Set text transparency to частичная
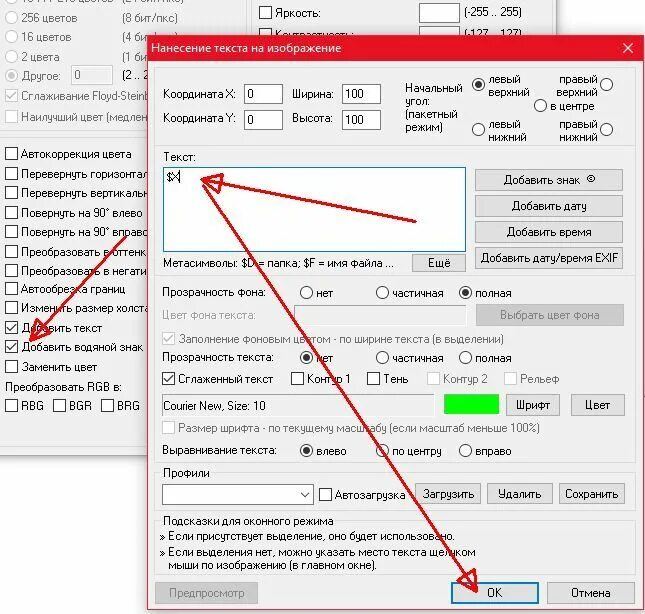645x614 pixels. pos(382,357)
